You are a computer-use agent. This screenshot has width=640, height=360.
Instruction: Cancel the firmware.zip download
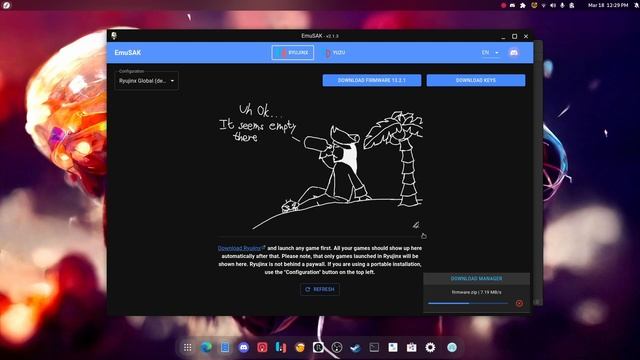click(519, 303)
